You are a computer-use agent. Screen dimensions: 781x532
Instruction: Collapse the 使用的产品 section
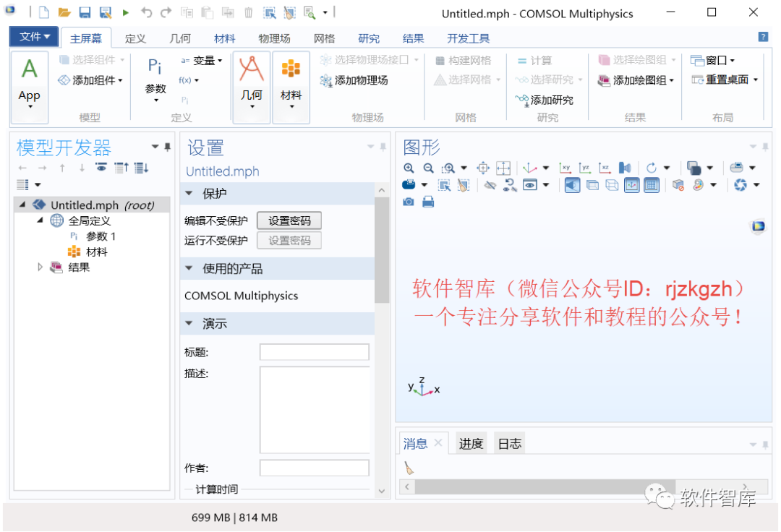coord(189,268)
